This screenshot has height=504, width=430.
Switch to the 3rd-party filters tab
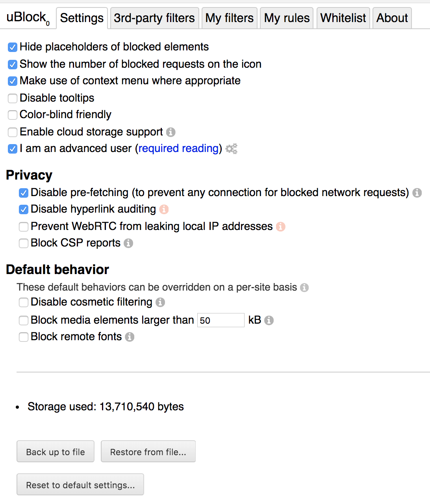pyautogui.click(x=154, y=18)
